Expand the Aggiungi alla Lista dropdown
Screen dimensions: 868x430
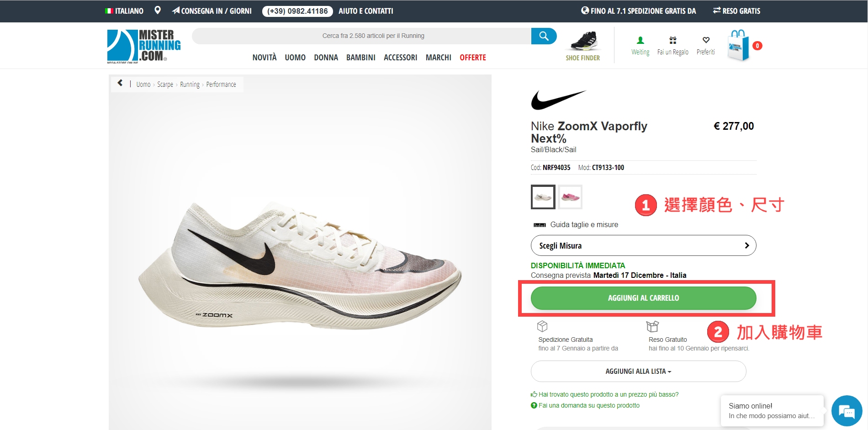pyautogui.click(x=638, y=372)
